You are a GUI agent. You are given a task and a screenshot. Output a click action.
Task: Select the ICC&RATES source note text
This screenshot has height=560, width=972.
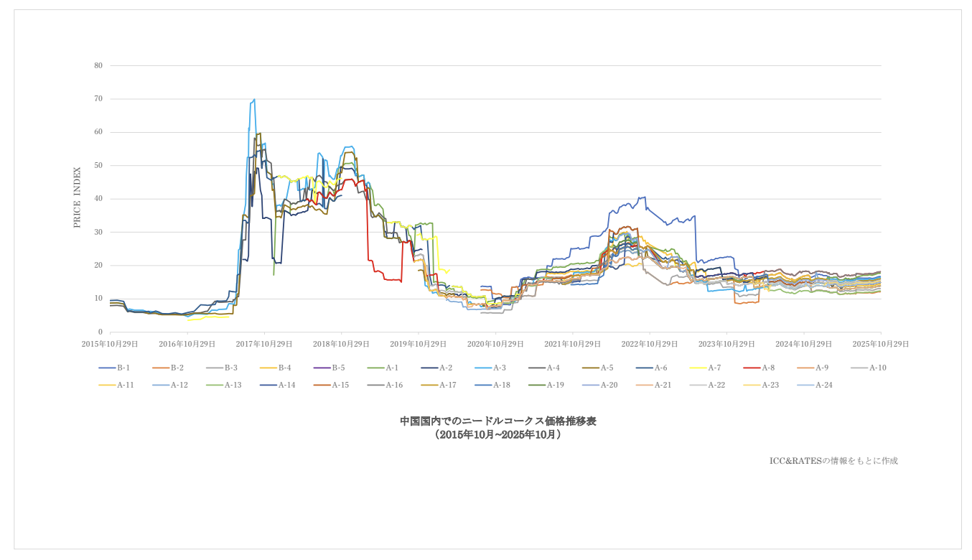[x=833, y=461]
